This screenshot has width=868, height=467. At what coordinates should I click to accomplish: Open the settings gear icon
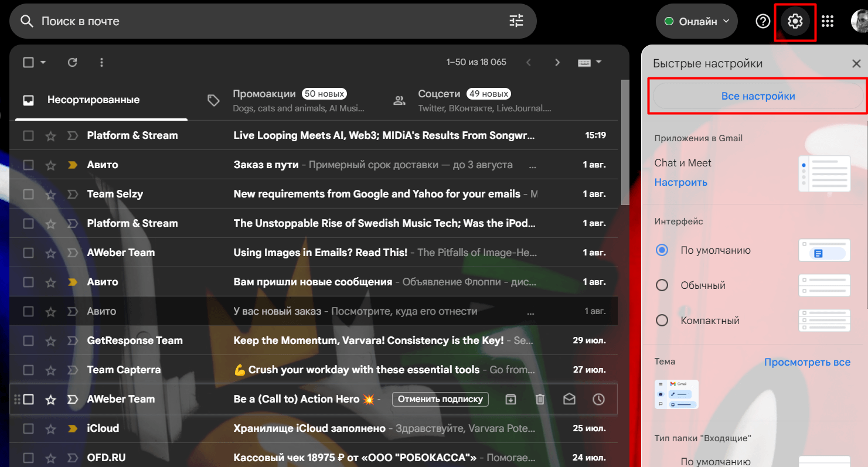(795, 22)
